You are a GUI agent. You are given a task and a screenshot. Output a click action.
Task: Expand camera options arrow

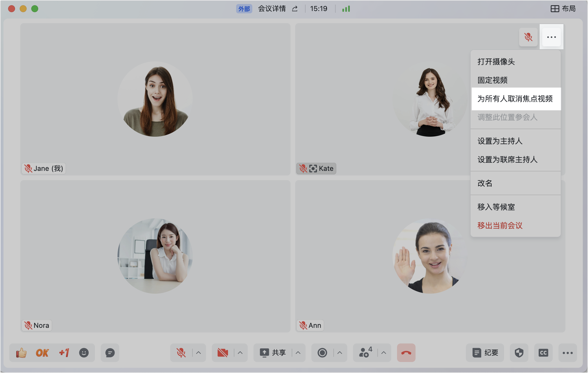[x=240, y=353]
